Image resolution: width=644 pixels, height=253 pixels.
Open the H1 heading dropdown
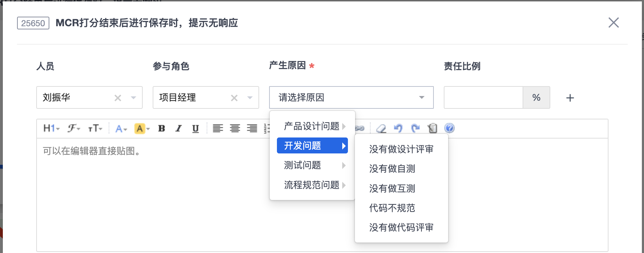tap(51, 128)
